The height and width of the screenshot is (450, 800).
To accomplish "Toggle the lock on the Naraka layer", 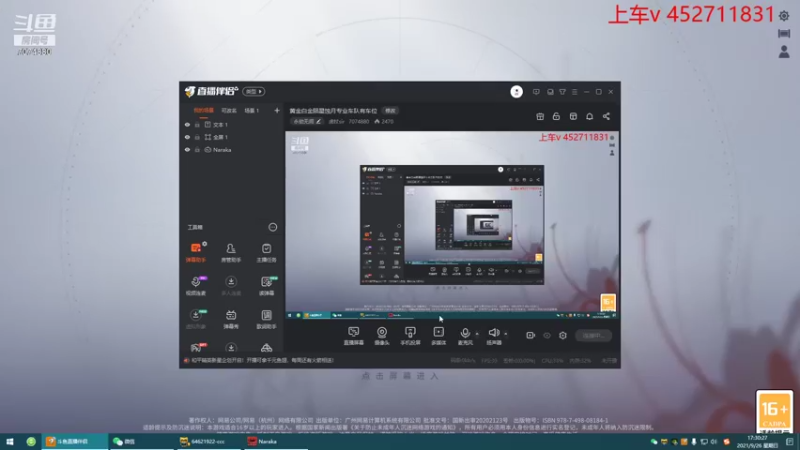I will coord(197,150).
